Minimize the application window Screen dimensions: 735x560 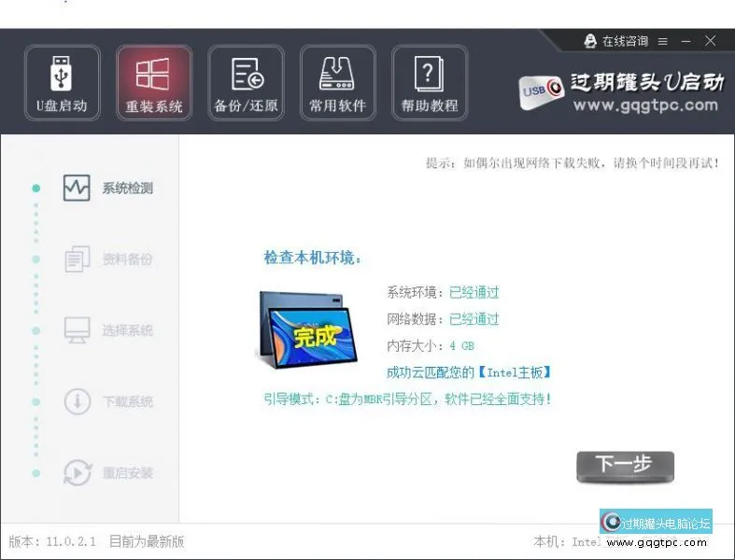click(686, 41)
